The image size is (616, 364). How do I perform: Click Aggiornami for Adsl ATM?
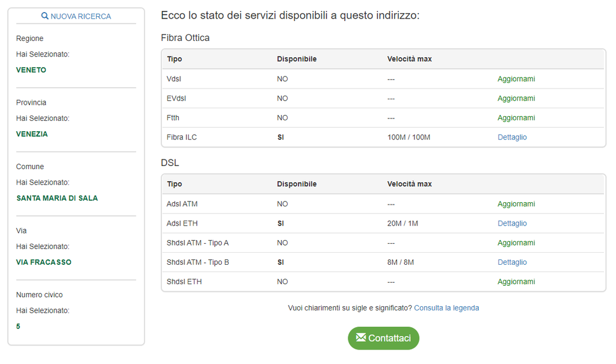pos(516,204)
